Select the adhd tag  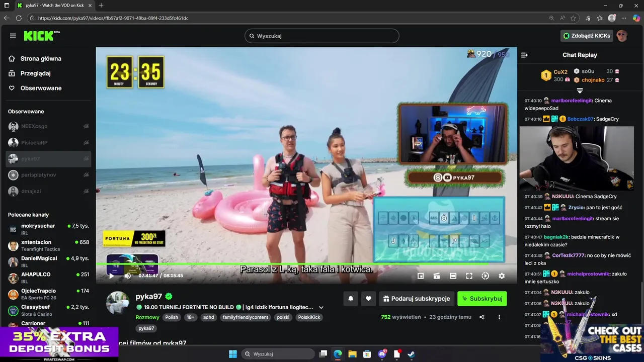pyautogui.click(x=208, y=317)
